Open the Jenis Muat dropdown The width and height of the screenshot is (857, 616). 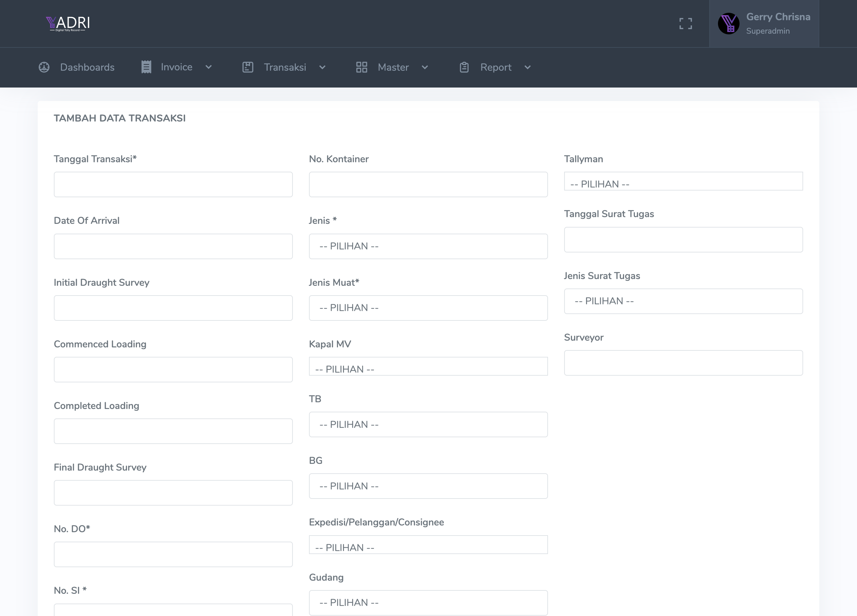428,308
